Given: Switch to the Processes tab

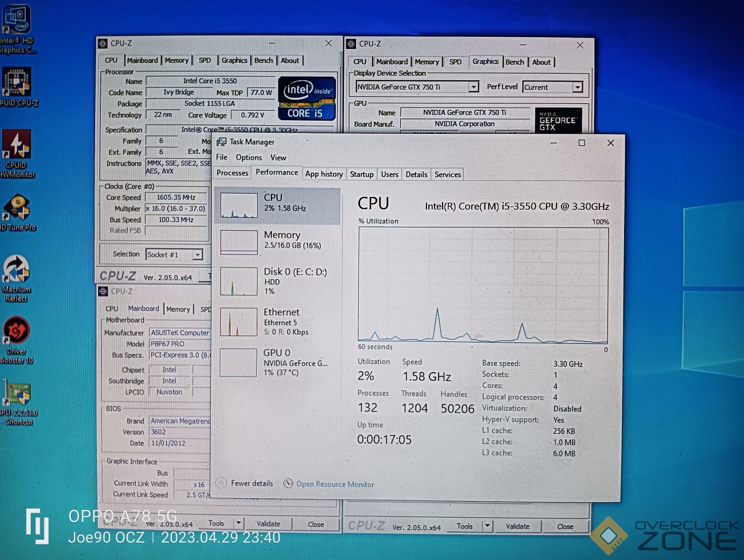Looking at the screenshot, I should pyautogui.click(x=232, y=173).
